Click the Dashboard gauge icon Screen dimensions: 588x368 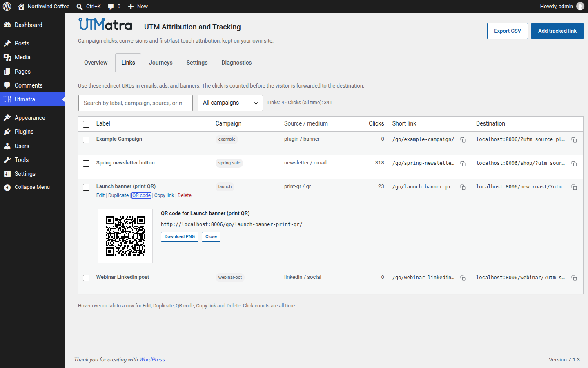(x=7, y=25)
